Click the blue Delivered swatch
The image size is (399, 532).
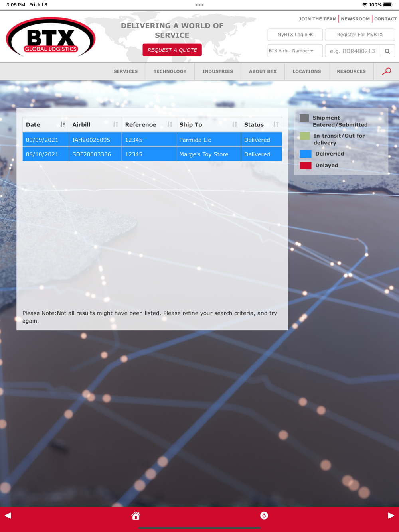(x=306, y=154)
